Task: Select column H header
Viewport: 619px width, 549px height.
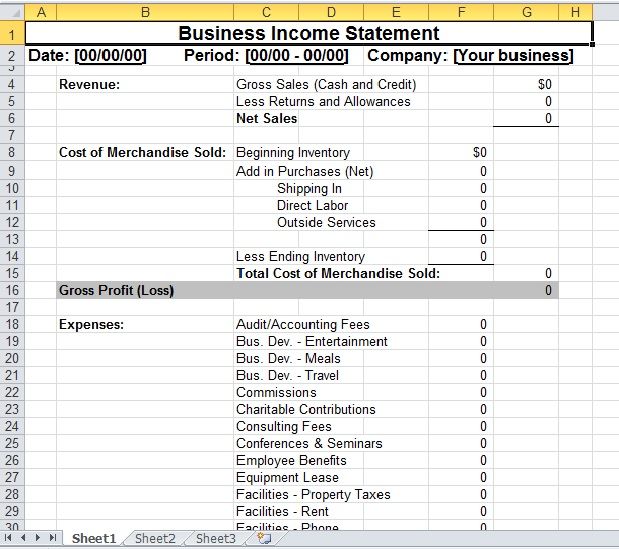Action: coord(576,12)
